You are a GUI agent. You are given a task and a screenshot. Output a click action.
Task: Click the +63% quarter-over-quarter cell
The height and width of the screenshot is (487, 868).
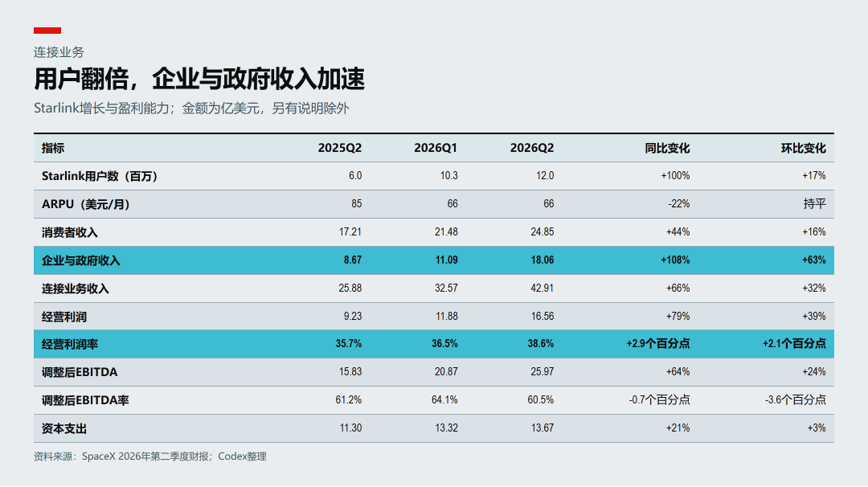(x=813, y=260)
